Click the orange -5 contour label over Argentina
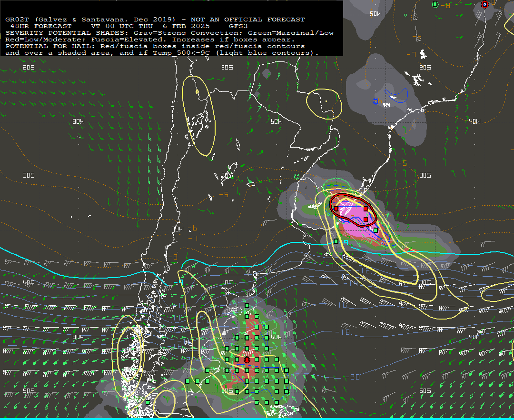The height and width of the screenshot is (420, 514). click(x=224, y=195)
